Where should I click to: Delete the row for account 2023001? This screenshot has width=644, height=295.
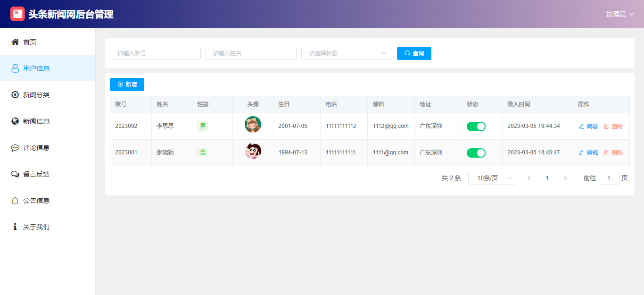tap(613, 153)
